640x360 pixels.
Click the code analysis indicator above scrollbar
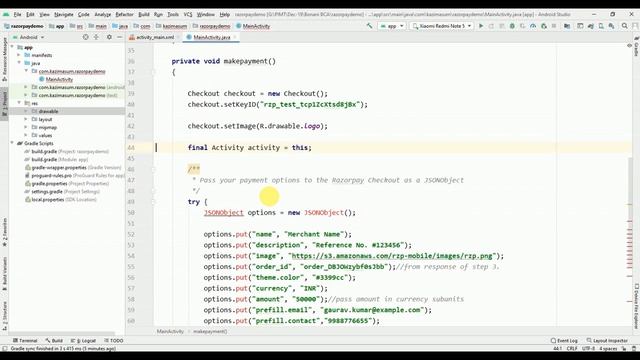[x=629, y=46]
